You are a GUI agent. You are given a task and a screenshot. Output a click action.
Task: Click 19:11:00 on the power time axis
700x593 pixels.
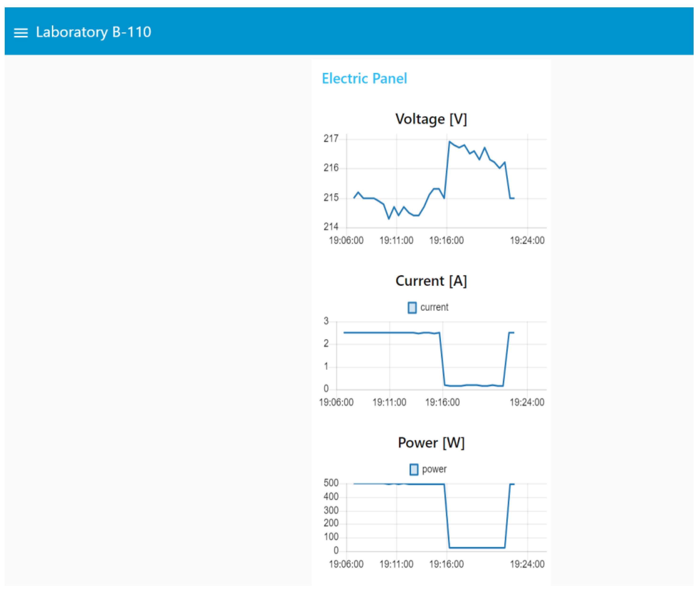[x=396, y=564]
